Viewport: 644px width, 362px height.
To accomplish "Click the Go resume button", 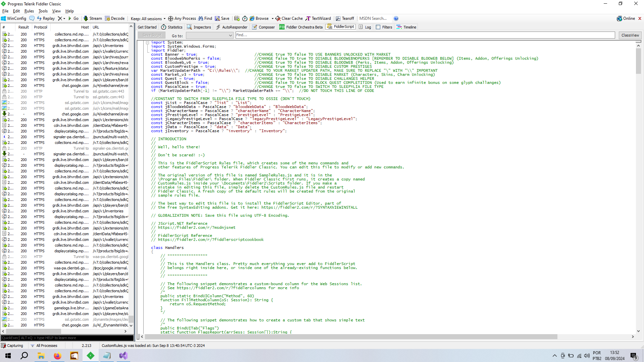I will click(73, 18).
